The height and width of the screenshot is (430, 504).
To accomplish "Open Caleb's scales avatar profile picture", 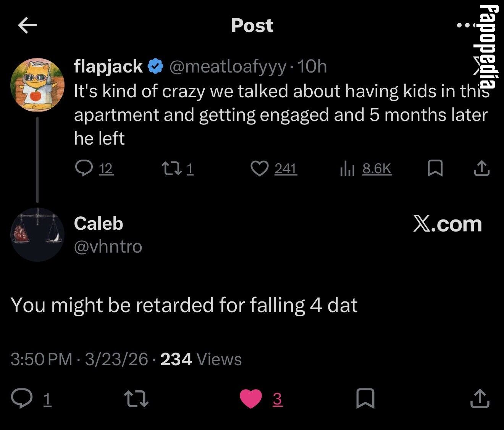I will coord(37,234).
